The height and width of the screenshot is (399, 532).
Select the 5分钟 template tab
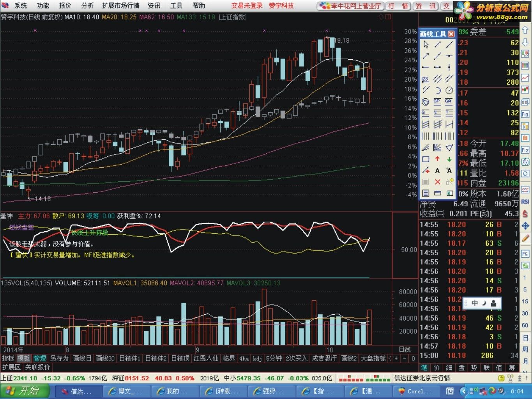click(x=274, y=358)
